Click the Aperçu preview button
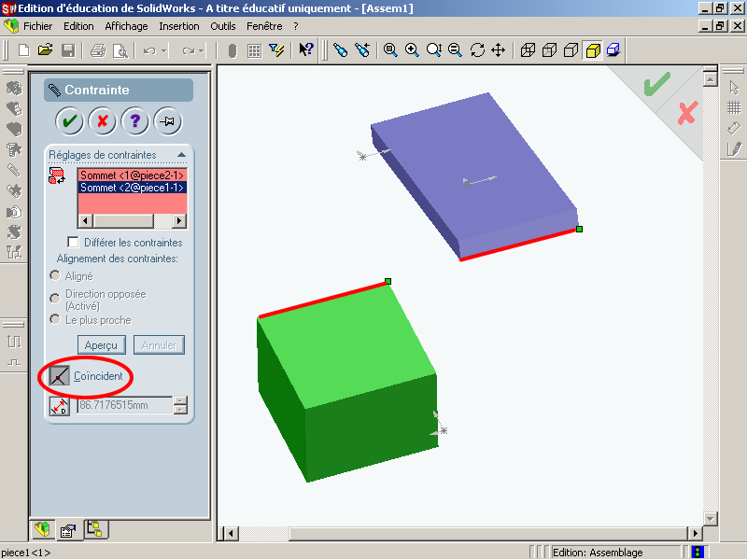Screen dimensions: 747x560 102,344
